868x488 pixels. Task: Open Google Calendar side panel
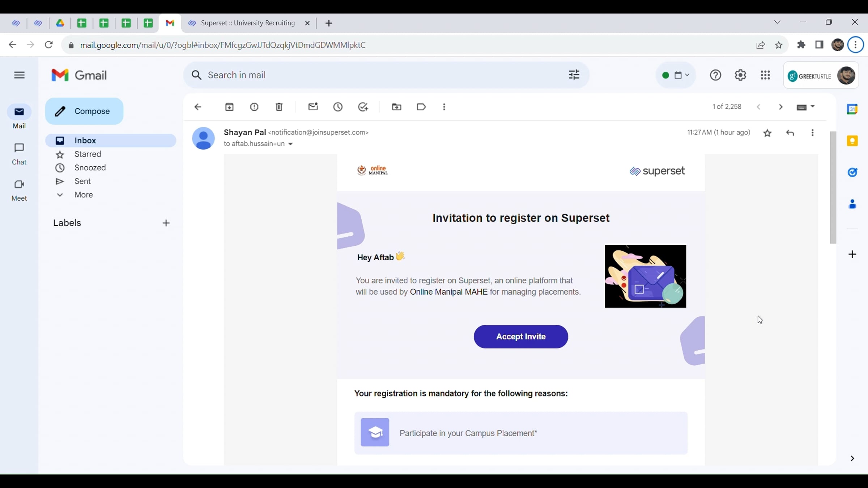853,109
